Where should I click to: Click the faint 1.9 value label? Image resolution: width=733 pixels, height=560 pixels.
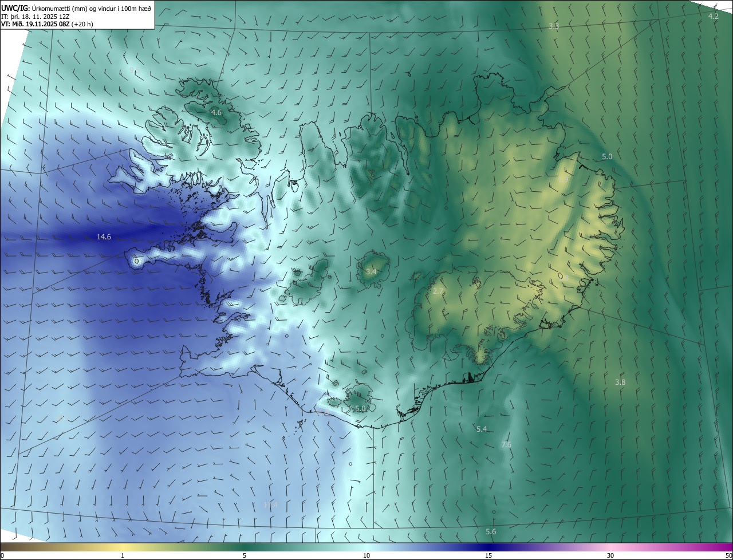click(x=563, y=179)
